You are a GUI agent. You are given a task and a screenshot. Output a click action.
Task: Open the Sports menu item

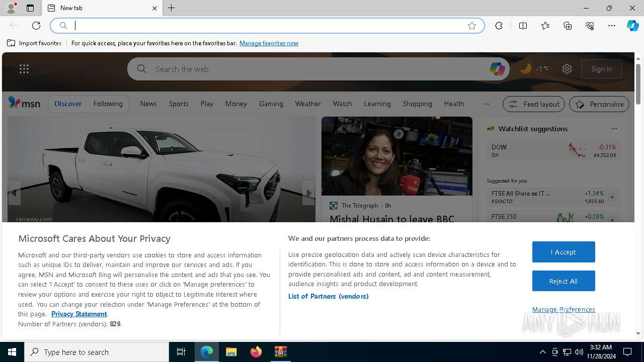[x=179, y=104]
